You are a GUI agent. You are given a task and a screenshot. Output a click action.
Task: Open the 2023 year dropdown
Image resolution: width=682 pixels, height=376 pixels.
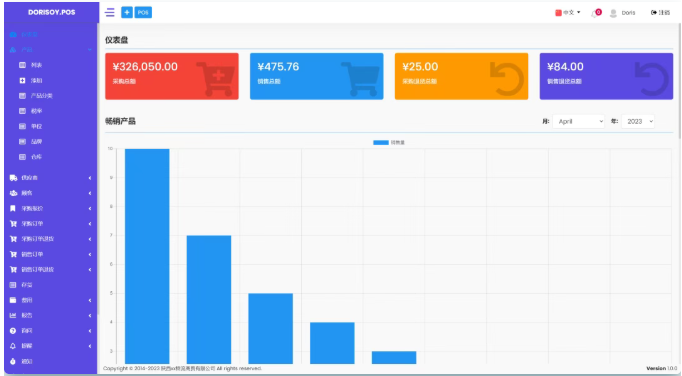point(638,121)
